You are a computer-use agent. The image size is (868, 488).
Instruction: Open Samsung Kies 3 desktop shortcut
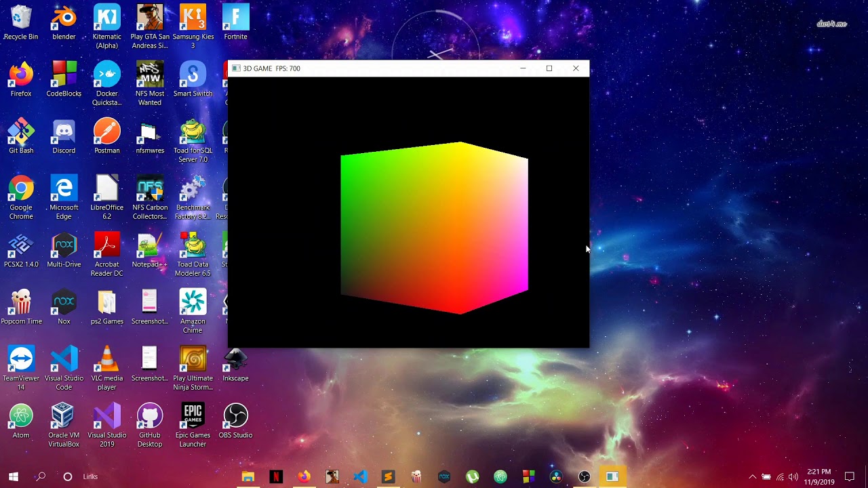coord(193,27)
